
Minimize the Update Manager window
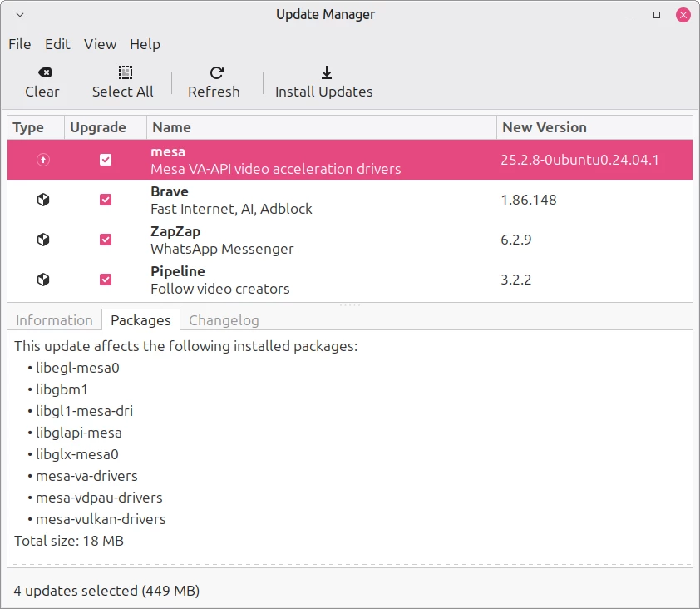[630, 15]
